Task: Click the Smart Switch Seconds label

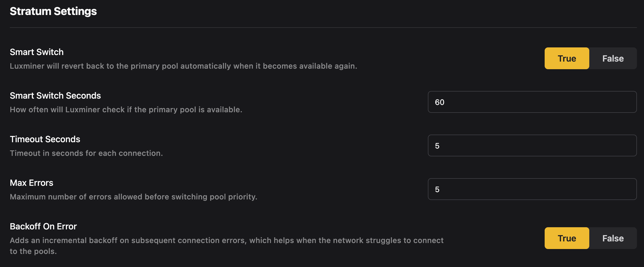Action: [x=55, y=96]
